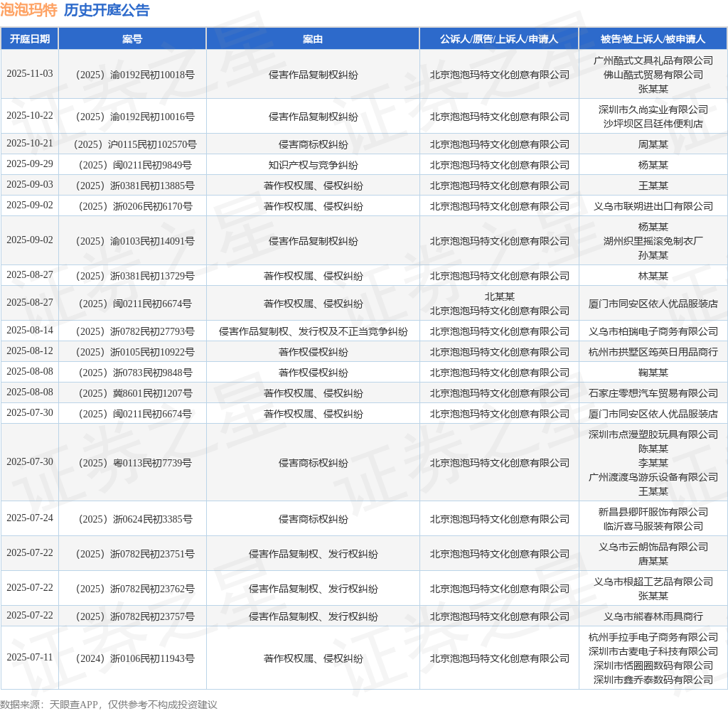Select defendant 义乌市熊春林雨具商行
Image resolution: width=728 pixels, height=711 pixels.
point(653,616)
